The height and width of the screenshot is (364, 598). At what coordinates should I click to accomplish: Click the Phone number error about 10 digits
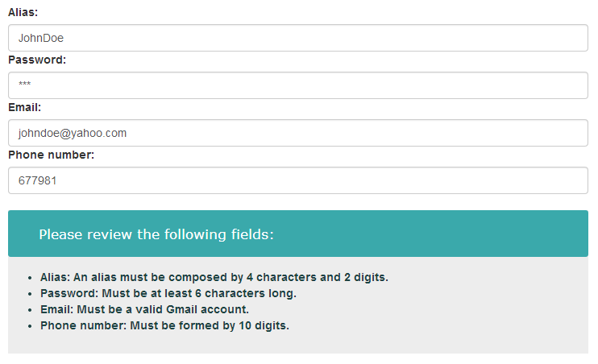pyautogui.click(x=164, y=325)
